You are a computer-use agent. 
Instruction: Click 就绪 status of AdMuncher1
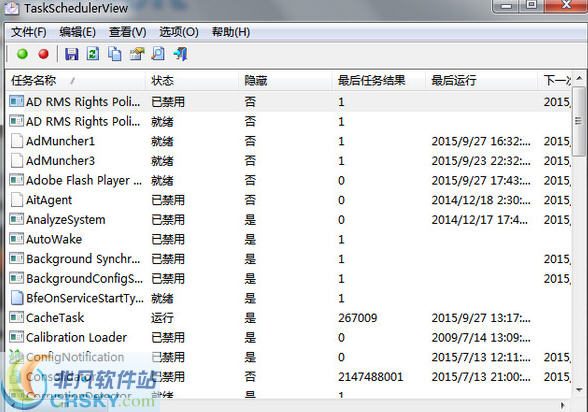click(162, 141)
